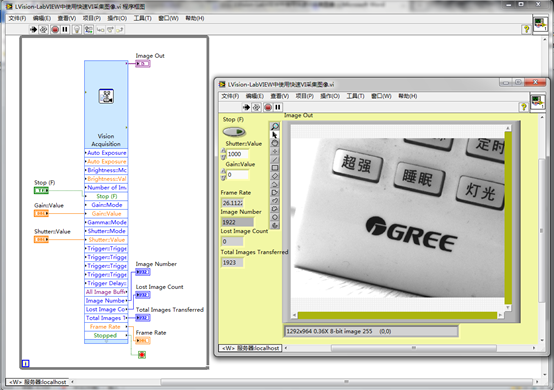Increment Gain::Value with up arrow
The height and width of the screenshot is (390, 554).
pyautogui.click(x=223, y=171)
